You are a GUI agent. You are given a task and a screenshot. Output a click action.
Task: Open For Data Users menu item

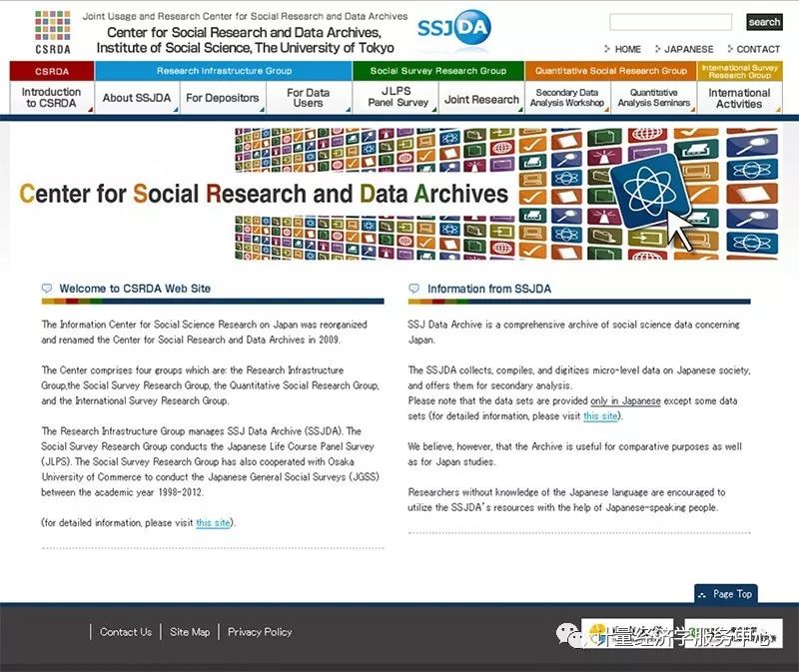tap(309, 97)
